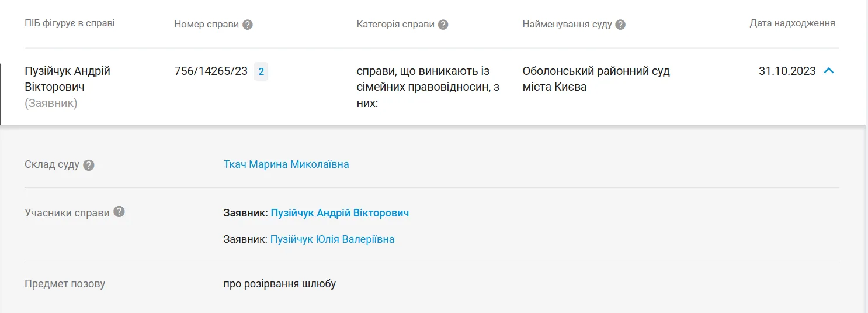The height and width of the screenshot is (313, 868).
Task: Open applicant Пузійчук Юлія Валеріївна link
Action: coord(332,239)
